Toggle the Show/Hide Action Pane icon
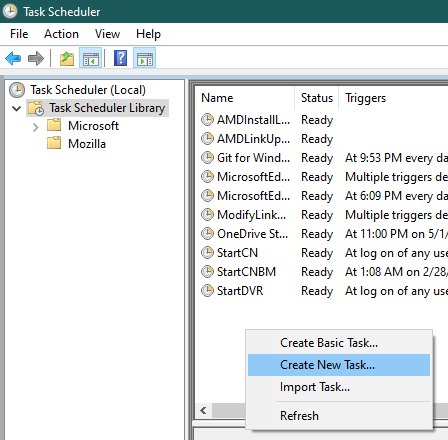The width and height of the screenshot is (448, 440). 144,59
